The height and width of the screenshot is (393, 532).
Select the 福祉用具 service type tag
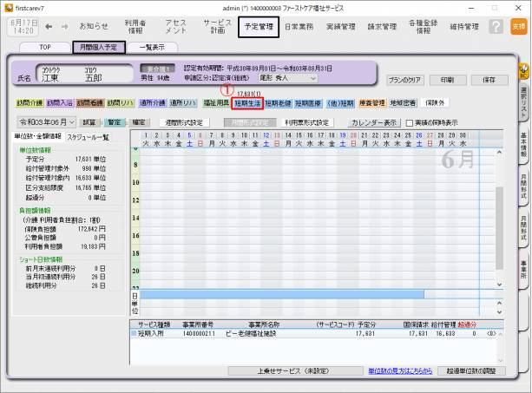coord(215,102)
